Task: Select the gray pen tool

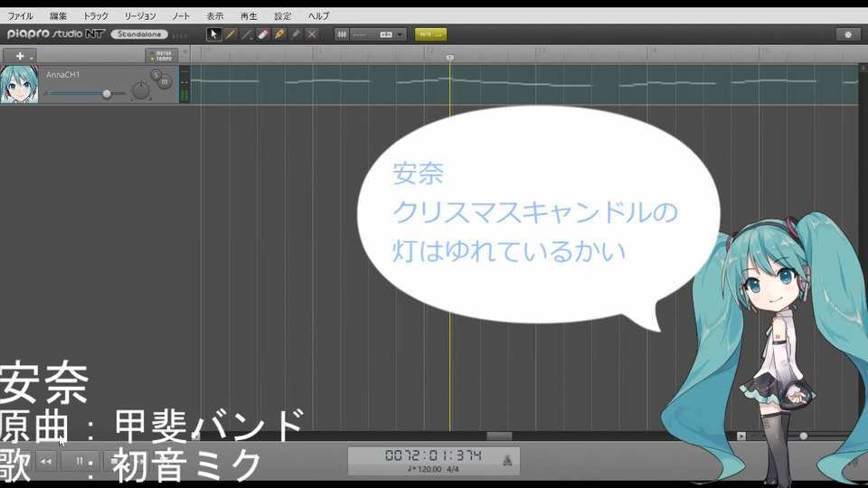Action: pos(296,34)
